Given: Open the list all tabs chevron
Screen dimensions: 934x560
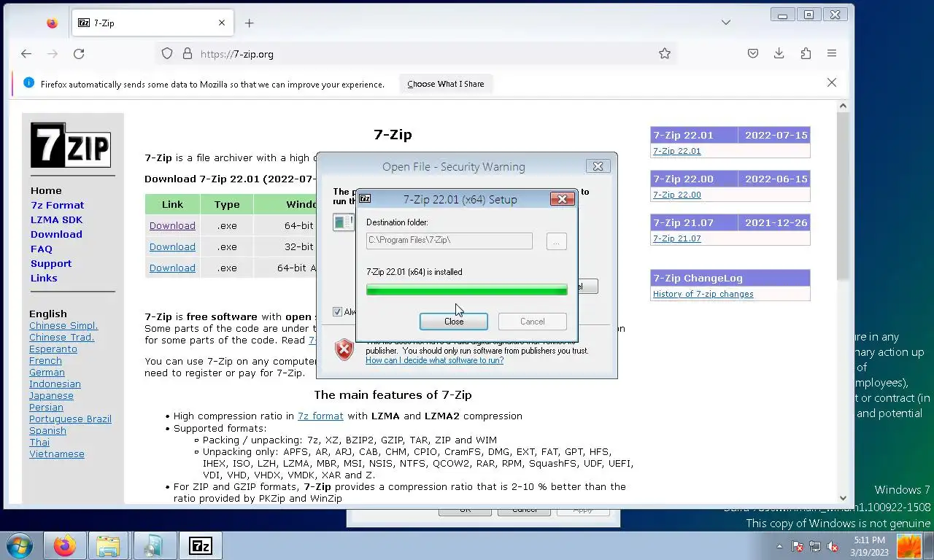Looking at the screenshot, I should pos(725,23).
